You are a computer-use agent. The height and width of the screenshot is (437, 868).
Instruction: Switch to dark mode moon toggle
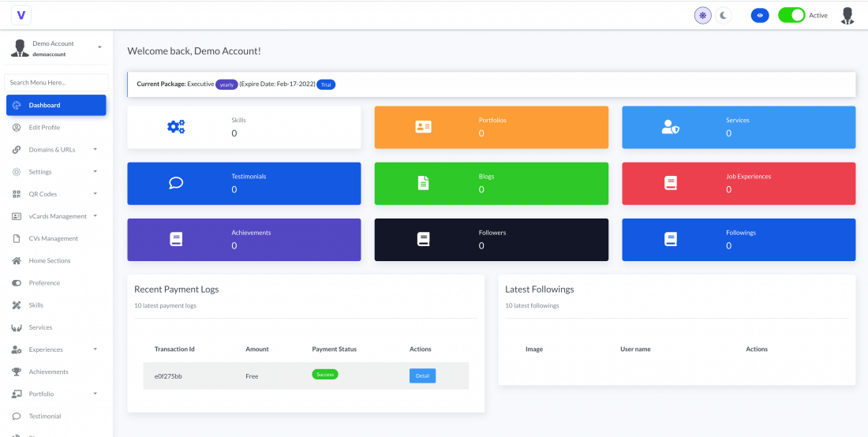coord(724,15)
